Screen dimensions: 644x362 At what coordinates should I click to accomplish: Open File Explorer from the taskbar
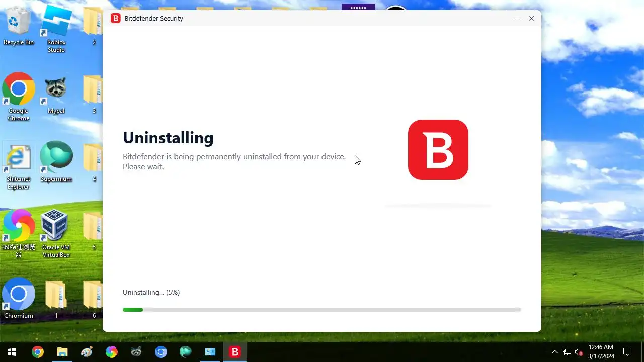62,352
